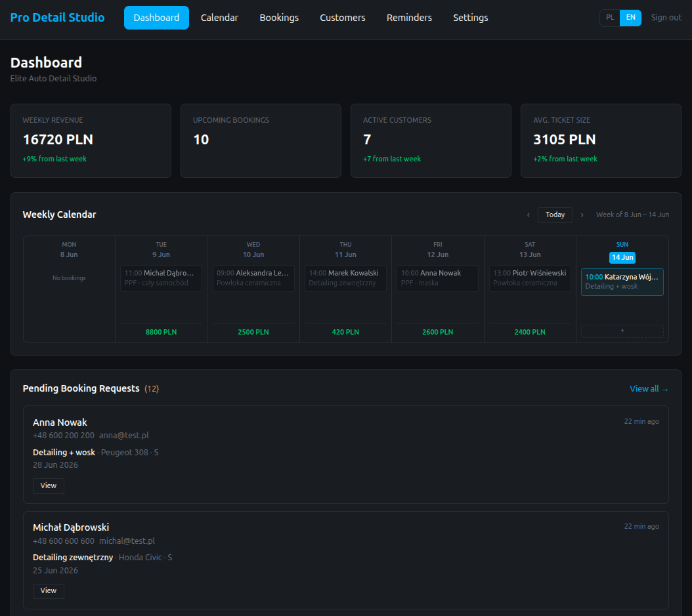This screenshot has width=692, height=616.
Task: Click phone +48 600 200 200
Action: tap(64, 436)
